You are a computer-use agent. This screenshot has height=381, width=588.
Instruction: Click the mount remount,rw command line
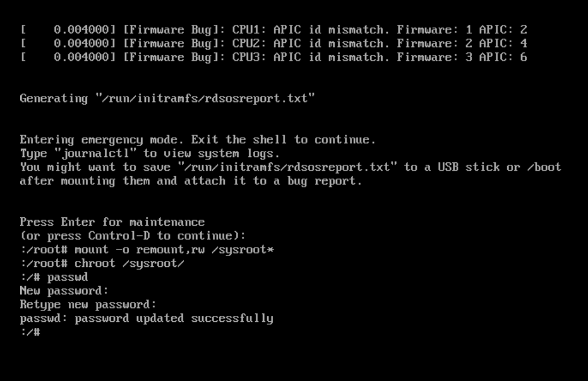click(147, 249)
